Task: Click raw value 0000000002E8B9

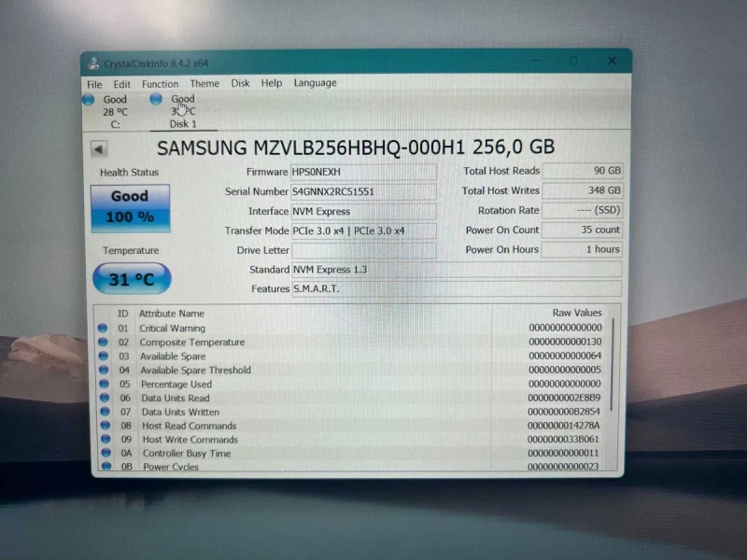Action: click(564, 398)
